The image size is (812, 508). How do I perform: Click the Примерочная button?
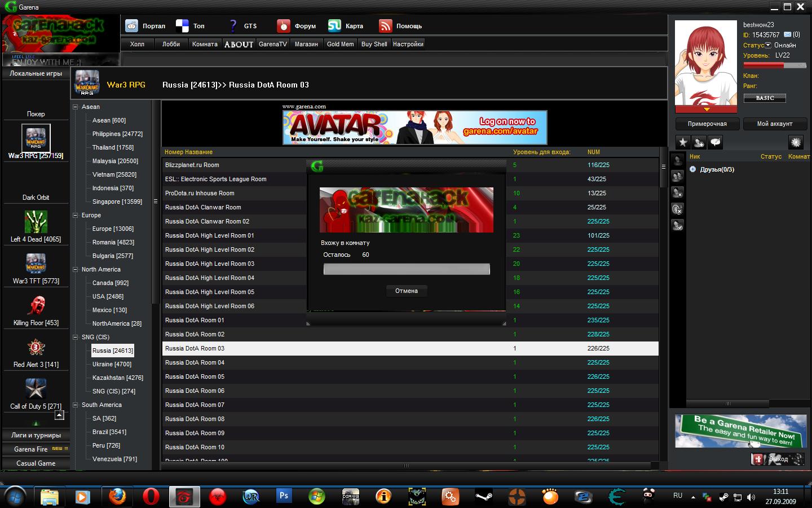(x=707, y=124)
